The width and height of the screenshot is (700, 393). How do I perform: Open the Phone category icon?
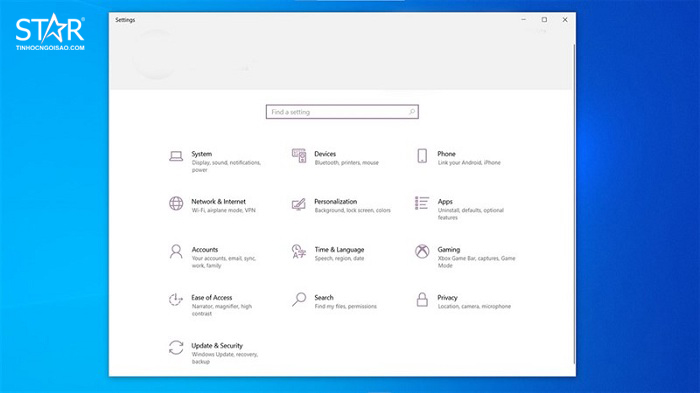coord(422,156)
